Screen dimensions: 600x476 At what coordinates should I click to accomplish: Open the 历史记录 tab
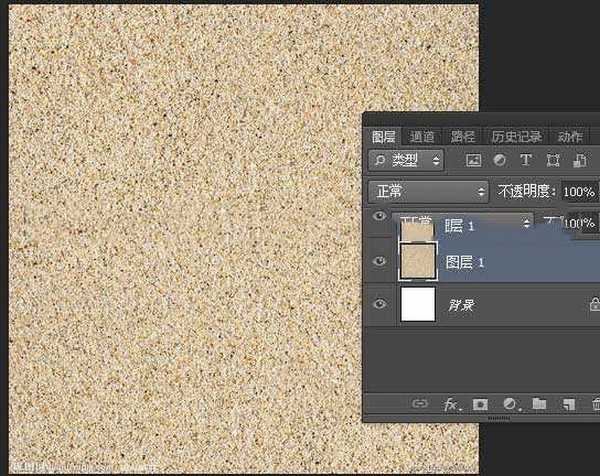516,137
